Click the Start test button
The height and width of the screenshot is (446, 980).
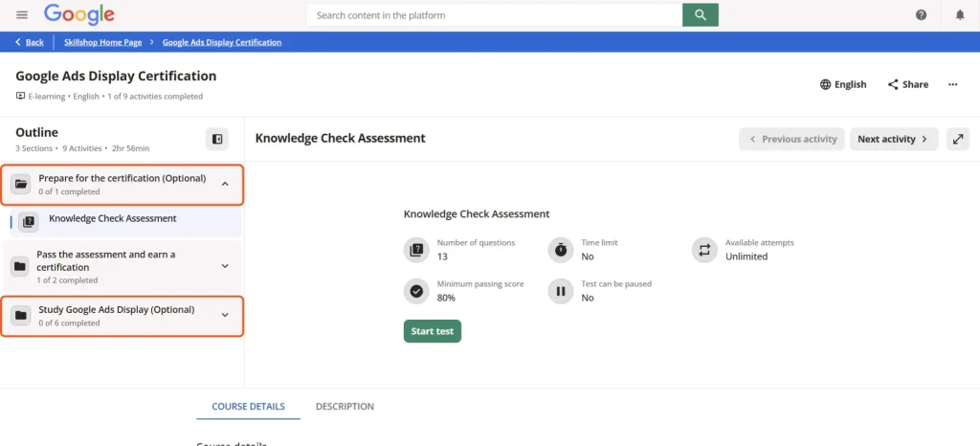433,331
